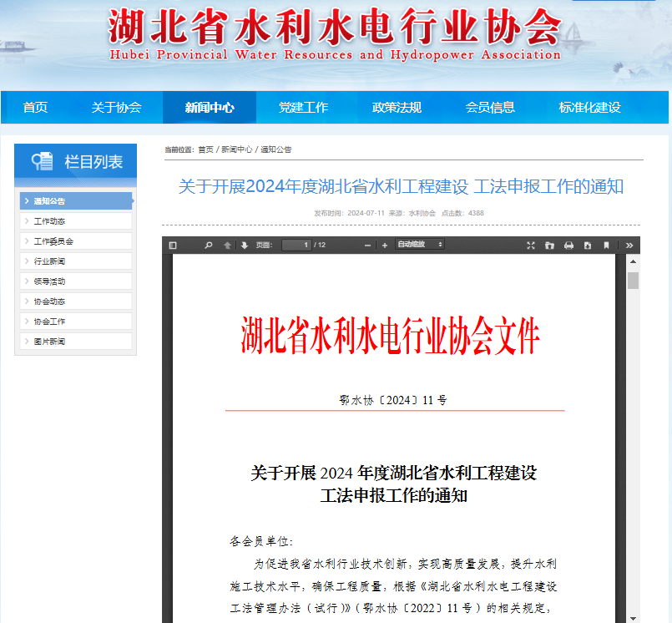The height and width of the screenshot is (623, 672).
Task: Zoom in using the plus icon
Action: coord(385,245)
